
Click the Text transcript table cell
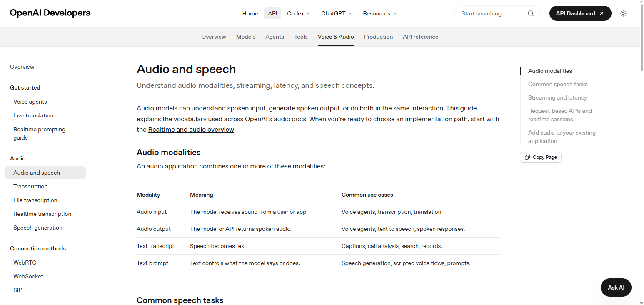pos(155,246)
